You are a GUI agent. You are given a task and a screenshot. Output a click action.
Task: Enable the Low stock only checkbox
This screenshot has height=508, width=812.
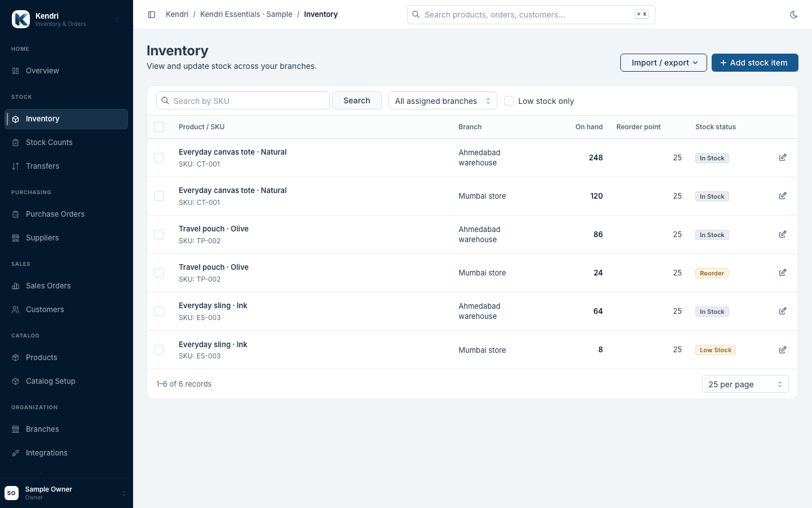click(509, 100)
